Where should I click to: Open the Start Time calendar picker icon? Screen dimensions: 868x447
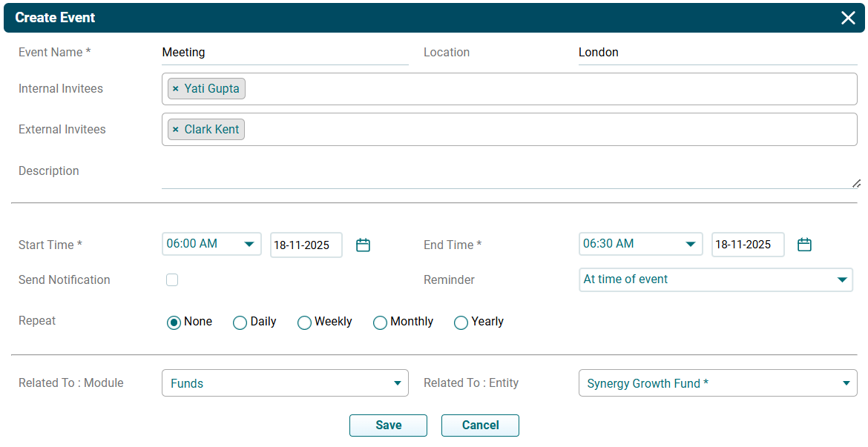pyautogui.click(x=363, y=245)
